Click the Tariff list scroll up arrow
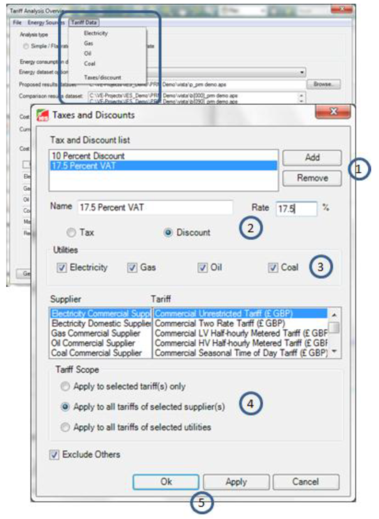379x519 pixels. pyautogui.click(x=335, y=314)
